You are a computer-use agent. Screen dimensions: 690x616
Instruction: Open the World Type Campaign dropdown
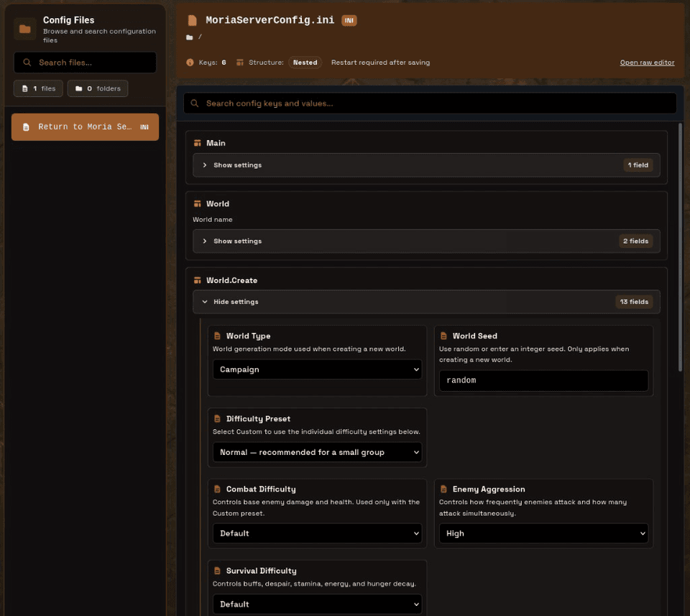[317, 369]
